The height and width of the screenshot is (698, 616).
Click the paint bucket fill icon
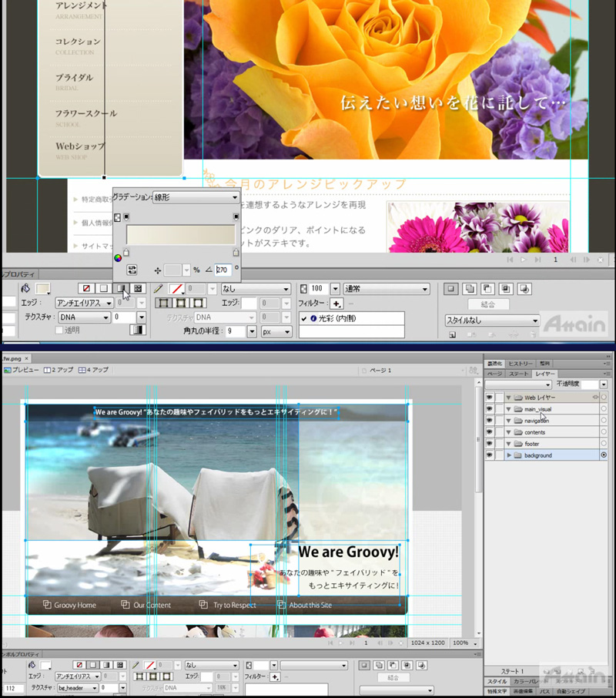point(25,289)
